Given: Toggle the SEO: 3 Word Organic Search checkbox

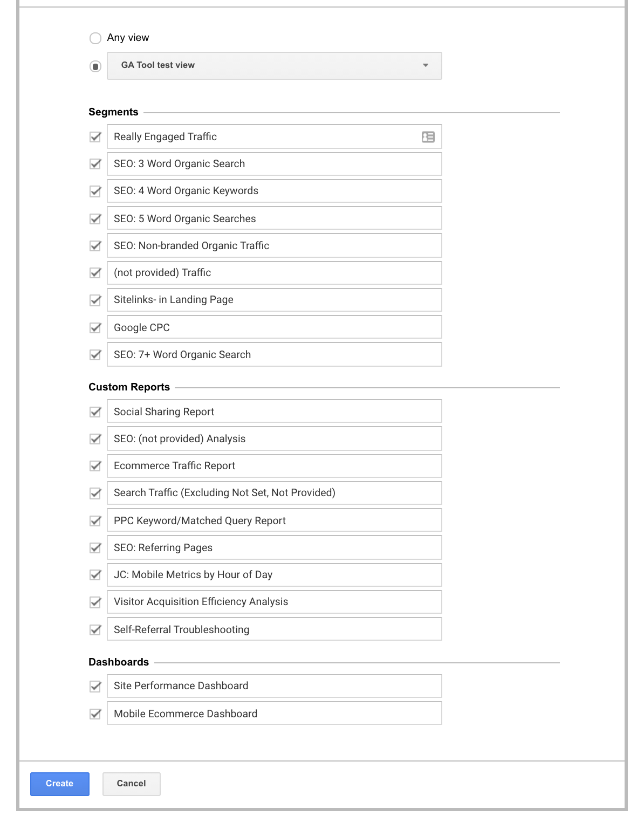Looking at the screenshot, I should coord(95,164).
